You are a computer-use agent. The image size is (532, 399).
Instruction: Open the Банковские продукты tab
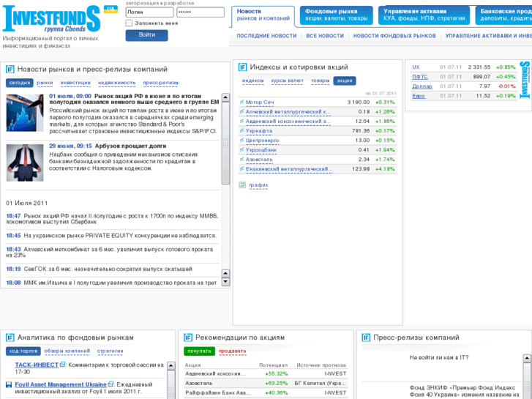pyautogui.click(x=504, y=15)
